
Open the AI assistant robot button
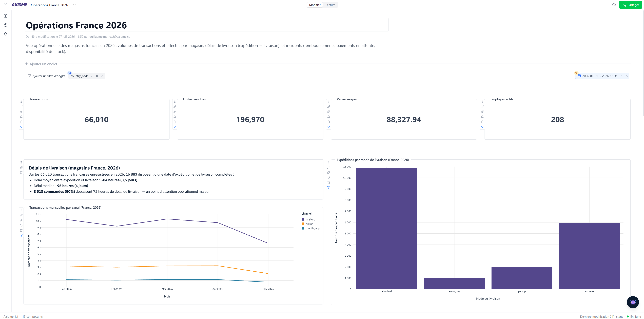coord(633,302)
